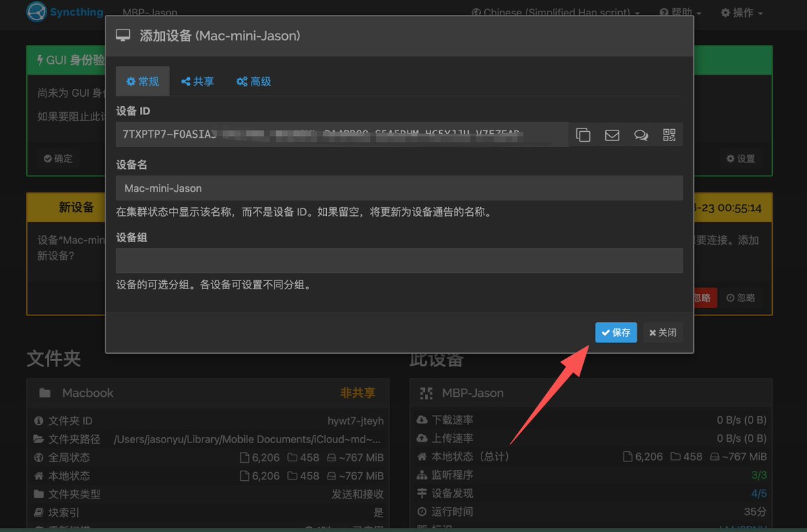
Task: Select the 常规 tab
Action: (143, 81)
